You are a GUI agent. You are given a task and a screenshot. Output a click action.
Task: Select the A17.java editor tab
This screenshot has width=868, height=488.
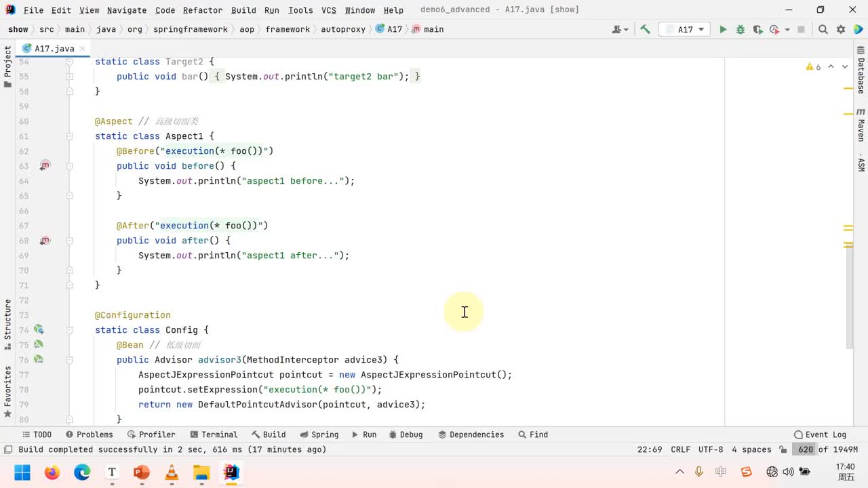coord(54,48)
